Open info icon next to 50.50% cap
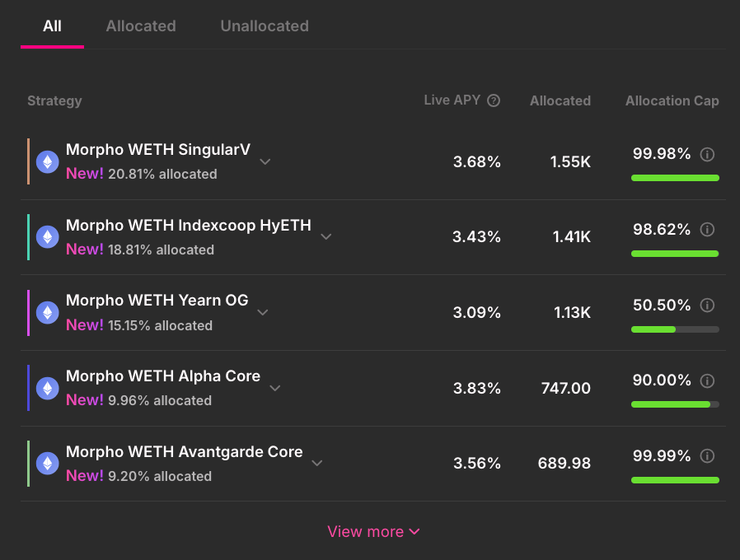 click(707, 306)
